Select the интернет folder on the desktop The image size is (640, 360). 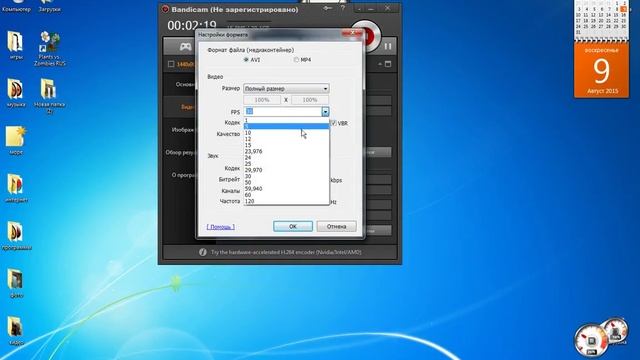(x=16, y=188)
